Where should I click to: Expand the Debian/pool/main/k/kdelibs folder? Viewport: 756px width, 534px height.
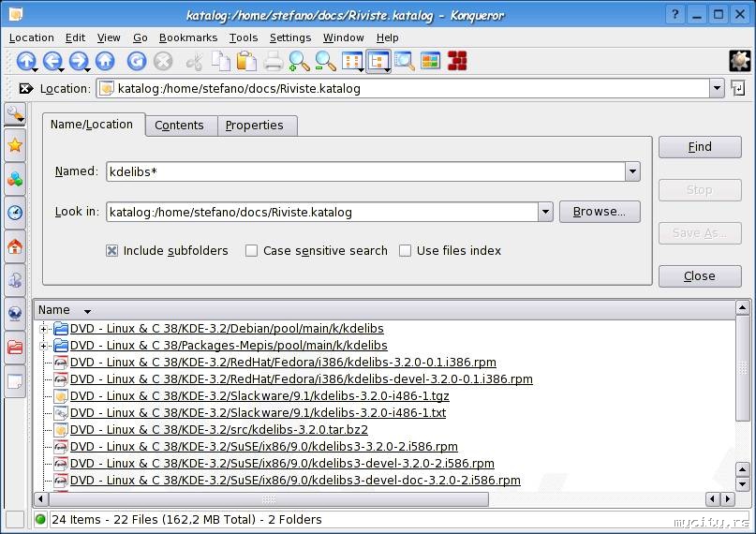pyautogui.click(x=43, y=329)
